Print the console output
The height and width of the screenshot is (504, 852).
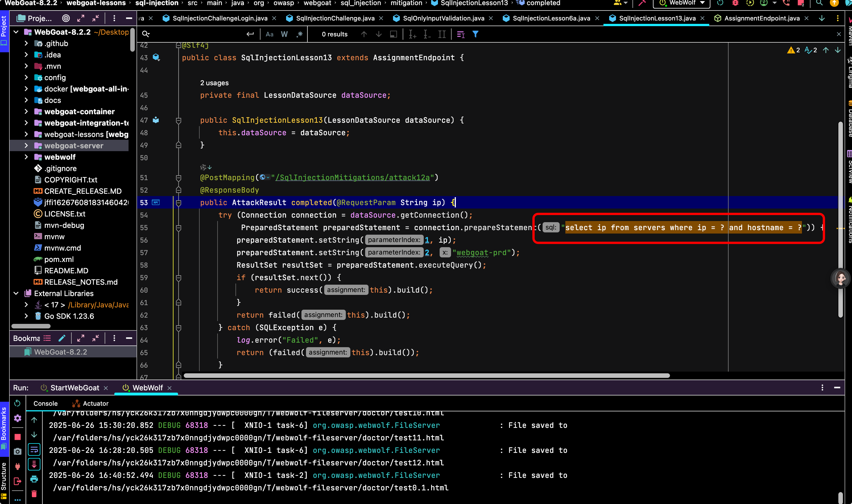click(x=34, y=479)
